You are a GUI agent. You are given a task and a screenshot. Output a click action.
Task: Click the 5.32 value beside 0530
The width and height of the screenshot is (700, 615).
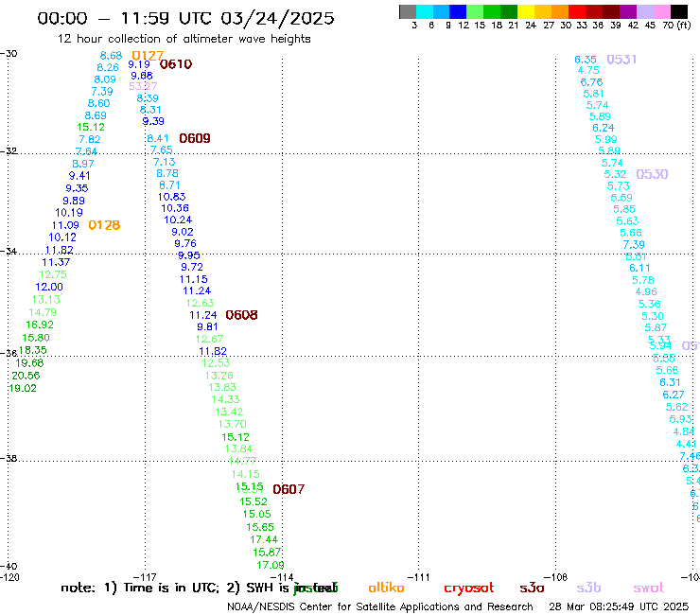point(615,174)
